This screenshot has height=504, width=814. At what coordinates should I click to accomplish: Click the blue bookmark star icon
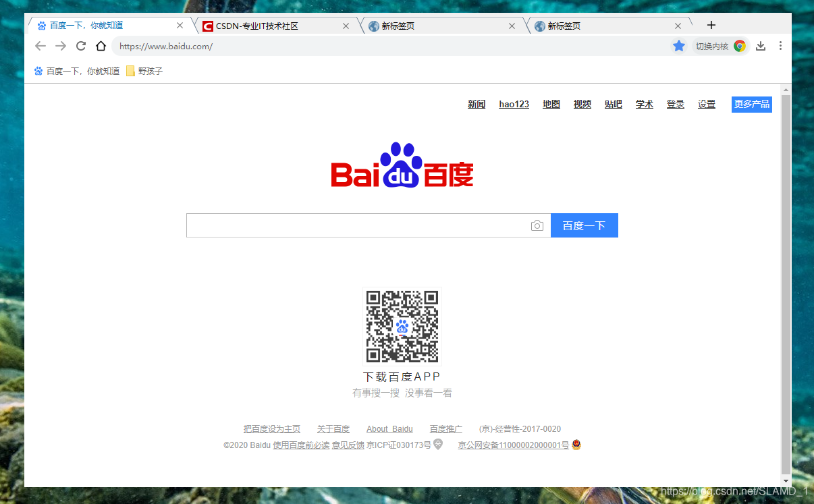679,46
